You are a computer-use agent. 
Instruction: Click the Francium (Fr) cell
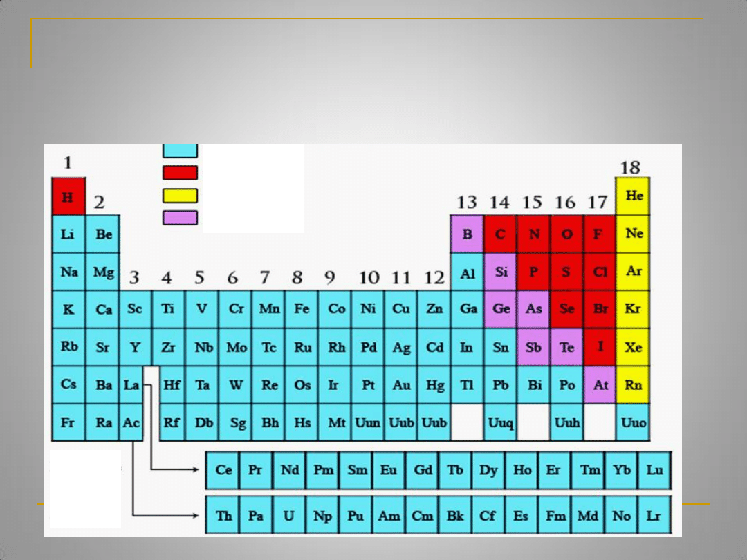(68, 422)
